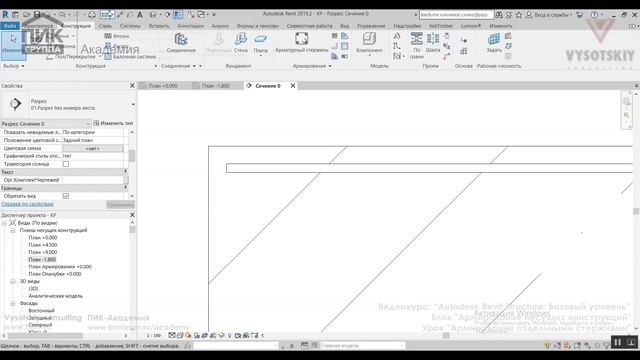Open the Соединение connection tool
640x360 pixels.
pos(181,43)
